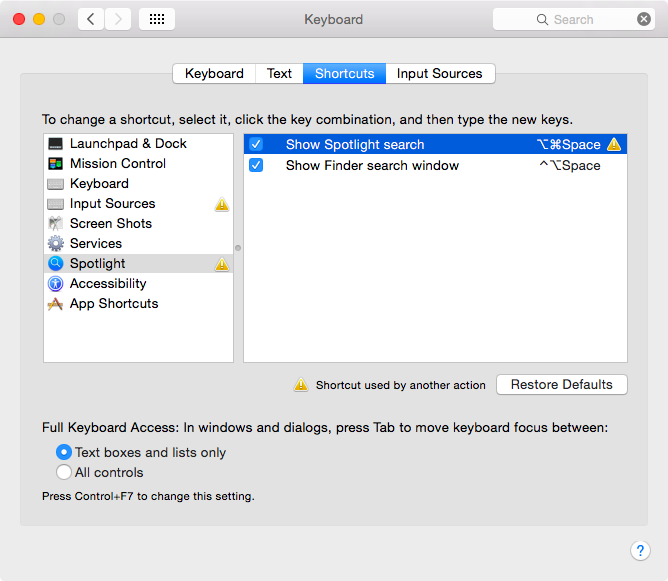Select Services category
Image resolution: width=668 pixels, height=581 pixels.
point(138,244)
